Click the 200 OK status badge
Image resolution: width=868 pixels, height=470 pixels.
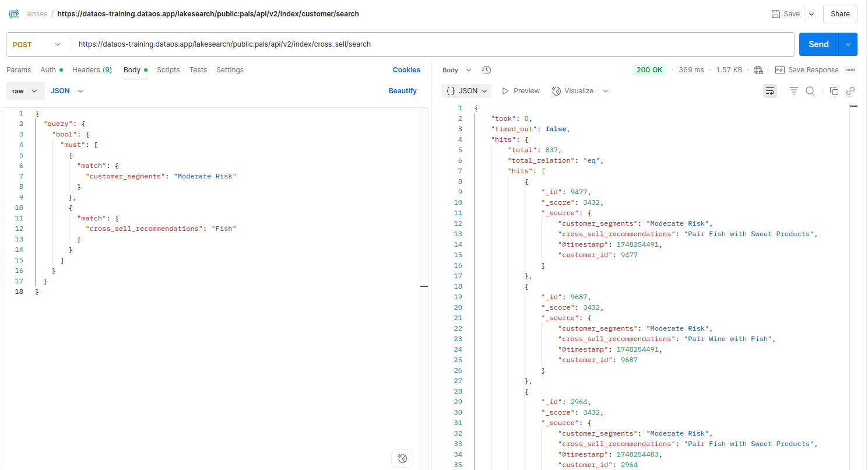tap(649, 70)
